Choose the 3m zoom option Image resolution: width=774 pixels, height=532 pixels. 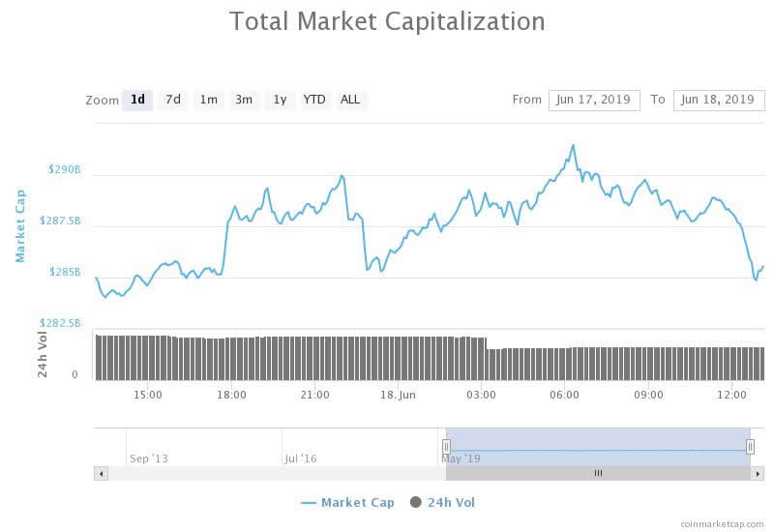[244, 100]
